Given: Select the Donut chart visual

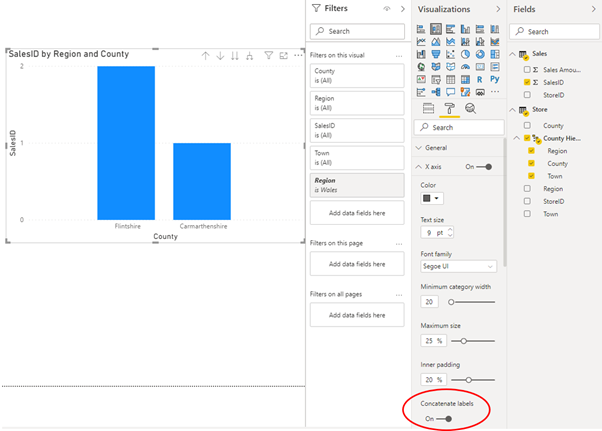Looking at the screenshot, I should 480,54.
